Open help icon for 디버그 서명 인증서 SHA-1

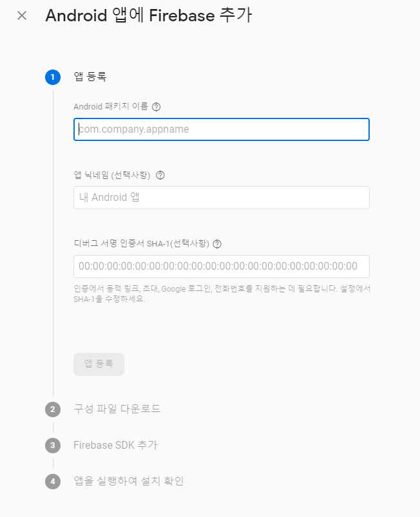[x=217, y=244]
